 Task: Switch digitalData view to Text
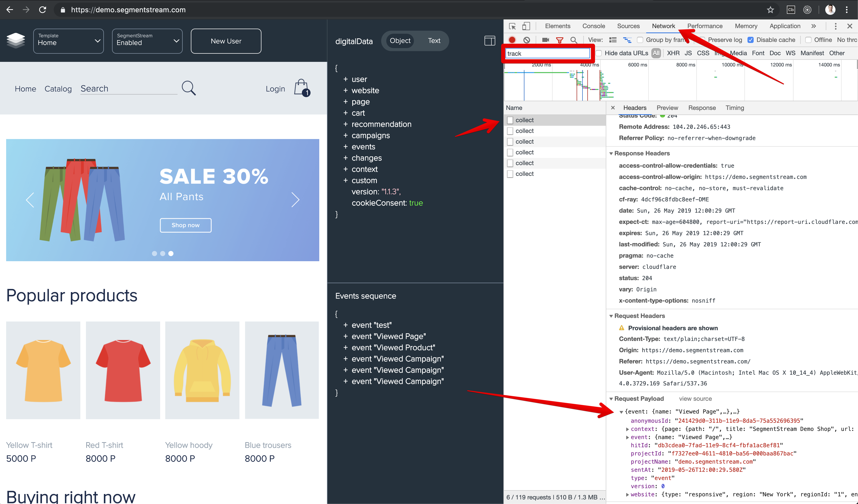click(434, 41)
